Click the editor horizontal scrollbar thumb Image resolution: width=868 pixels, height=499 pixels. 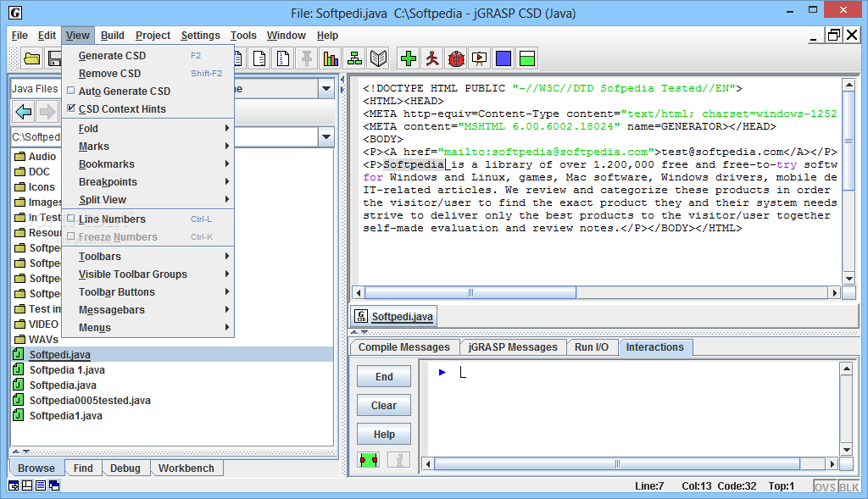[470, 292]
